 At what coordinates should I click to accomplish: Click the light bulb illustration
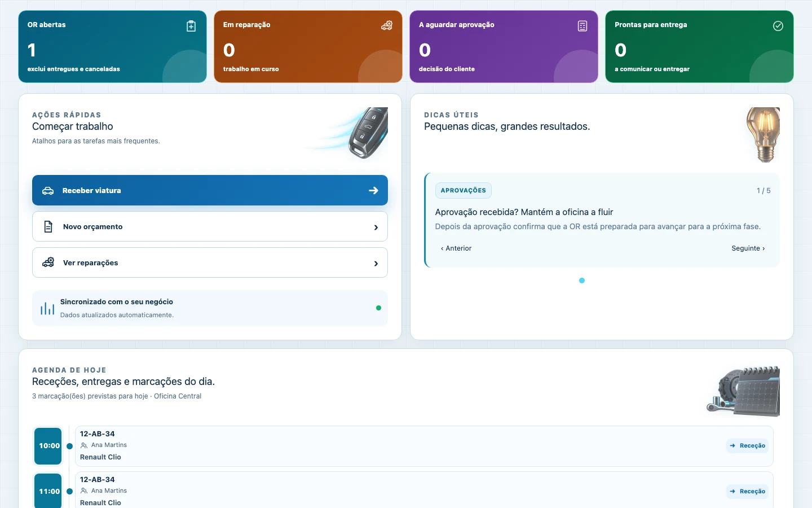click(764, 134)
